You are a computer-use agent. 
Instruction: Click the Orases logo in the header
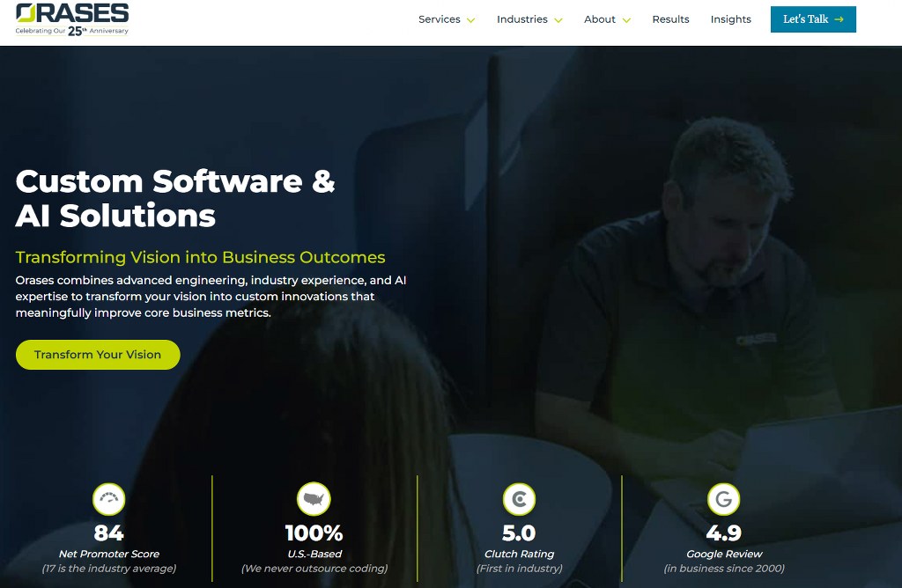pyautogui.click(x=72, y=19)
